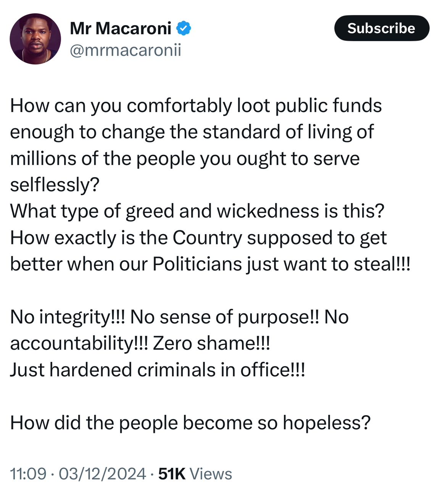Click the 03/12/2024 post date

pyautogui.click(x=102, y=474)
